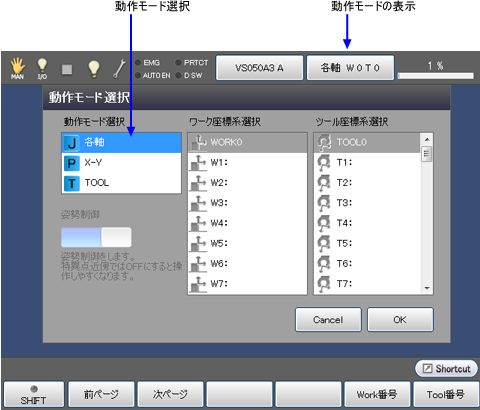Click the large light bulb icon
The height and width of the screenshot is (410, 480).
[x=94, y=69]
